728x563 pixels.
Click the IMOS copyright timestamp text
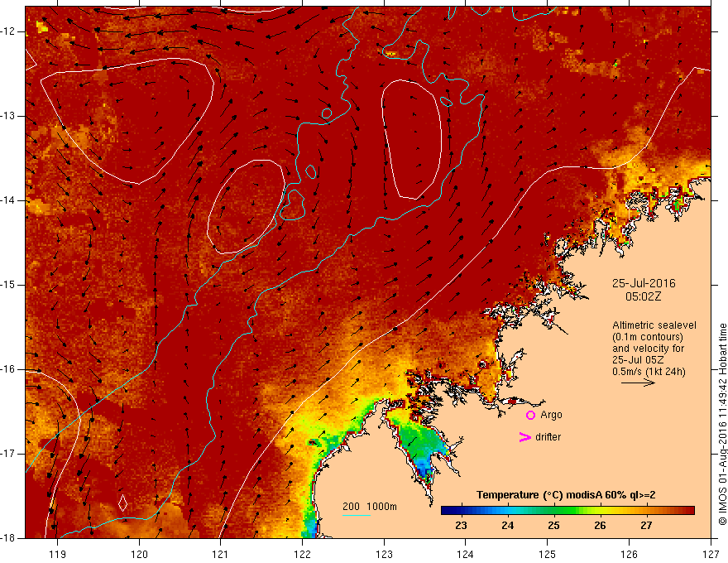pyautogui.click(x=722, y=425)
